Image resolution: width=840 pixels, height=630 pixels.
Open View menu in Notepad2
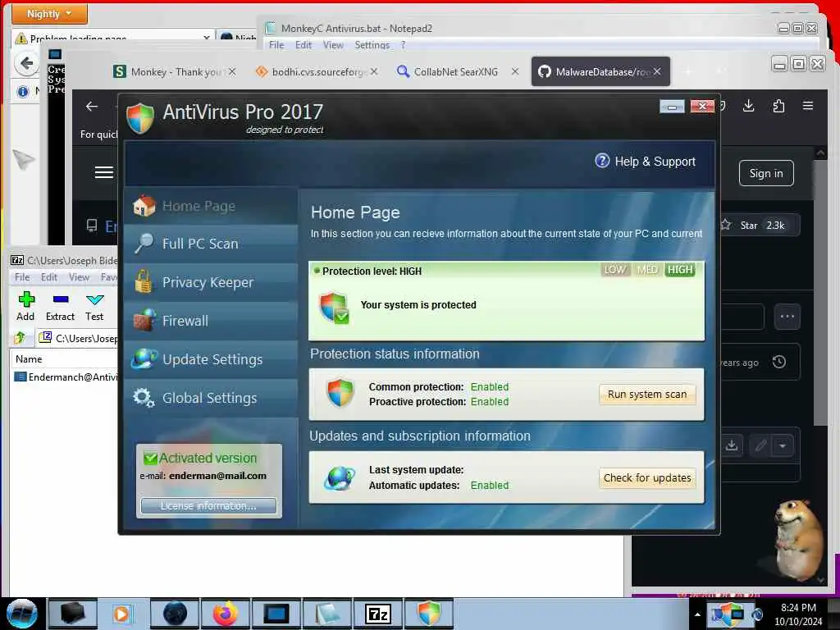[x=333, y=45]
